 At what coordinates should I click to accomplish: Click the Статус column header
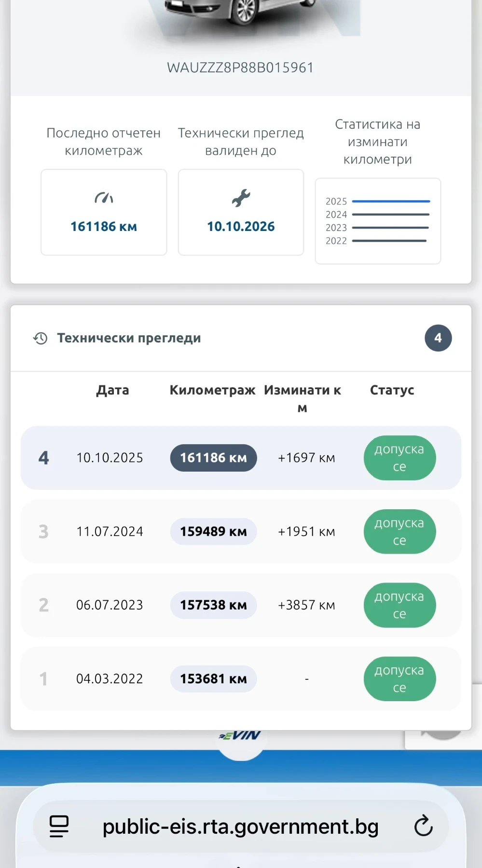[x=392, y=390]
